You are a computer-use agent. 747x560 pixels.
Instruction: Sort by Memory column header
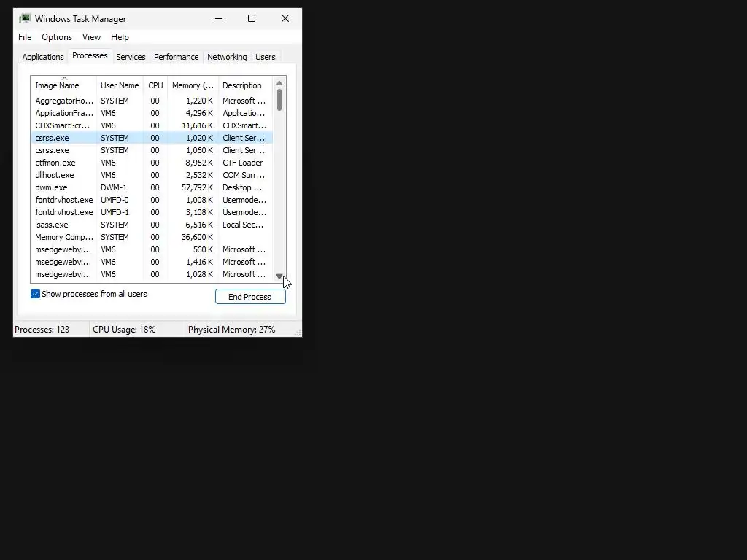point(193,85)
